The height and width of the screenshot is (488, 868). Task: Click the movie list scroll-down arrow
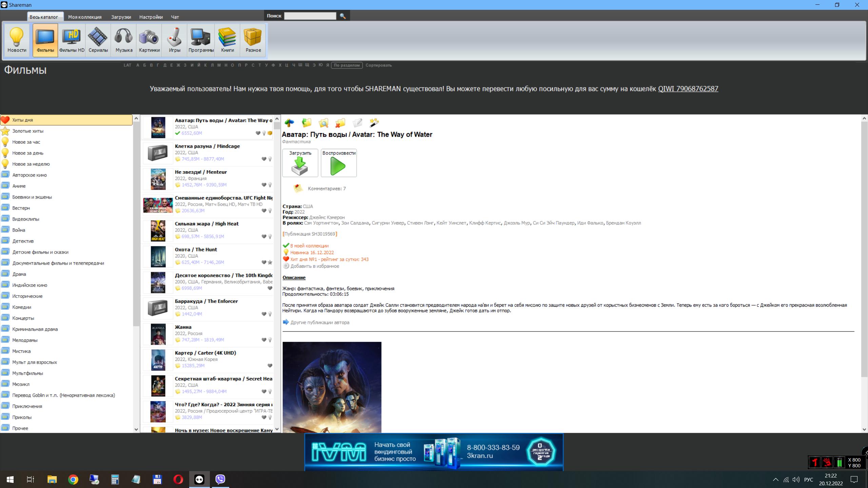(277, 429)
